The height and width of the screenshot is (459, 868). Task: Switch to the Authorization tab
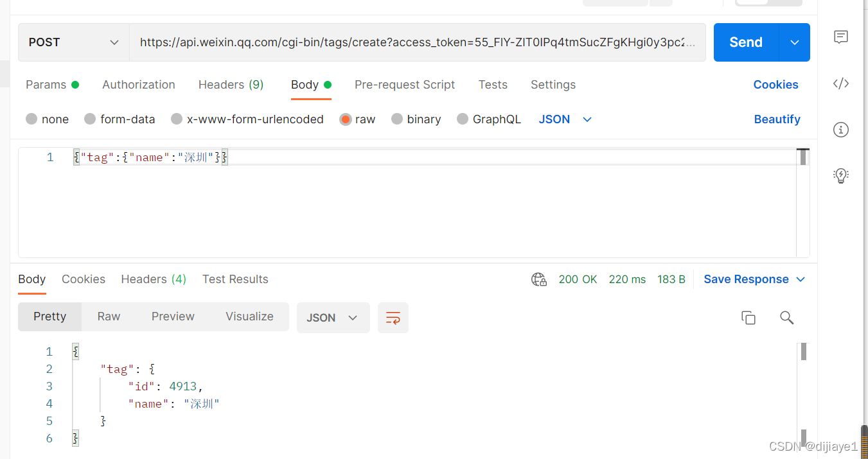(139, 85)
